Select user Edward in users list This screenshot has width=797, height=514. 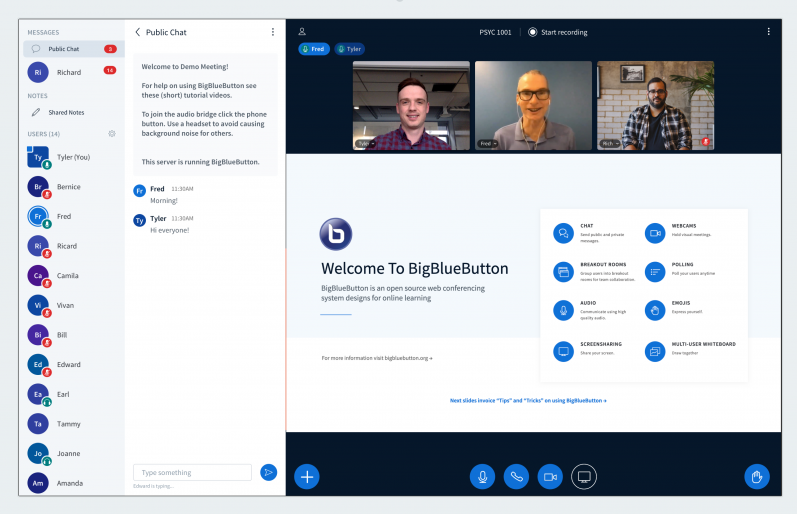[72, 365]
